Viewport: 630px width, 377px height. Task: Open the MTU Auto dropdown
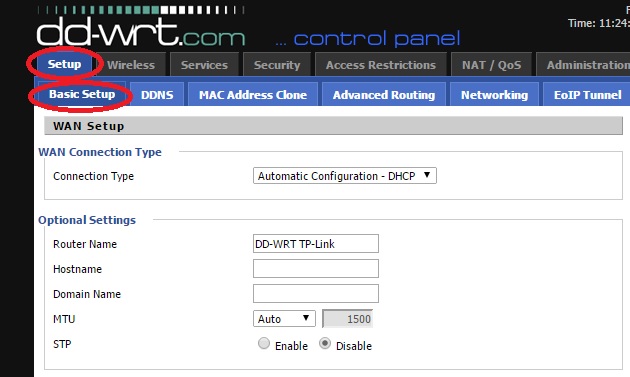tap(284, 319)
